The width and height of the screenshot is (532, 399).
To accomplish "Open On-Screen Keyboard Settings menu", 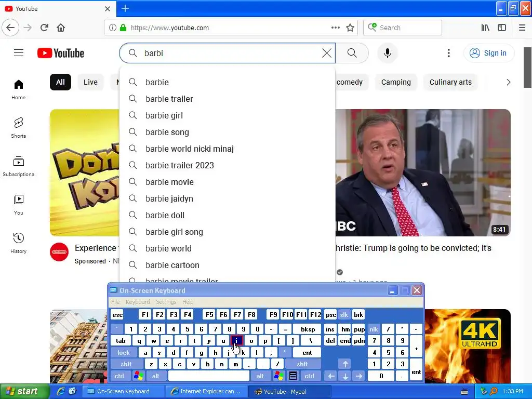I will [x=166, y=302].
